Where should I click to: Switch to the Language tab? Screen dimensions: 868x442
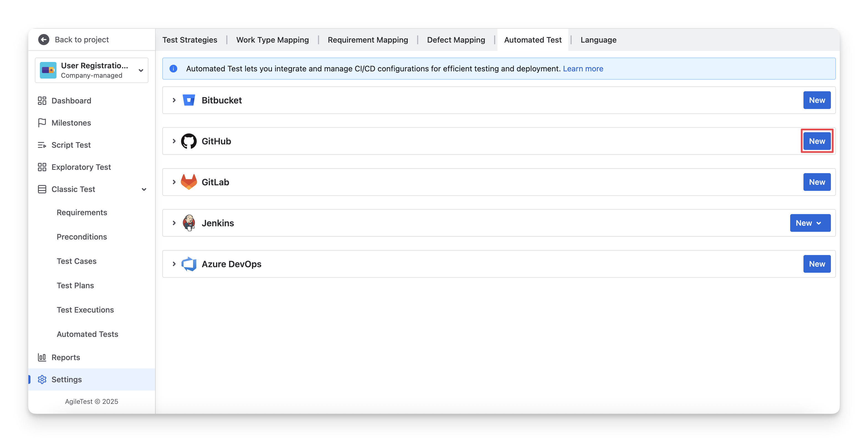coord(598,40)
